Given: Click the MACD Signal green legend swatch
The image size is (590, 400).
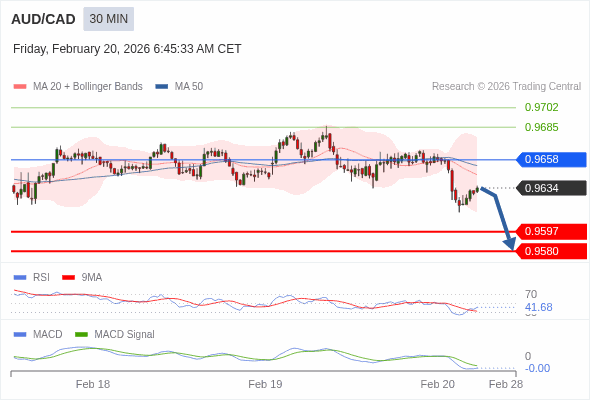Looking at the screenshot, I should [81, 335].
